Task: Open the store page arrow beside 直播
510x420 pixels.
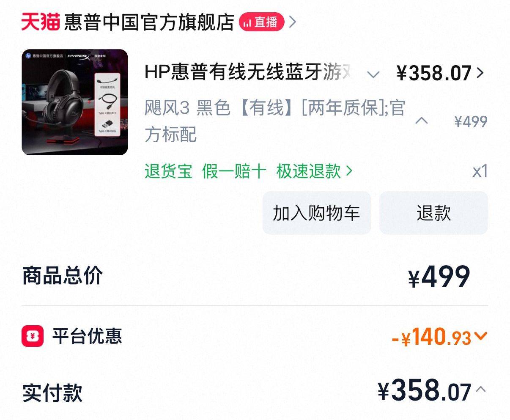Action: pos(292,22)
